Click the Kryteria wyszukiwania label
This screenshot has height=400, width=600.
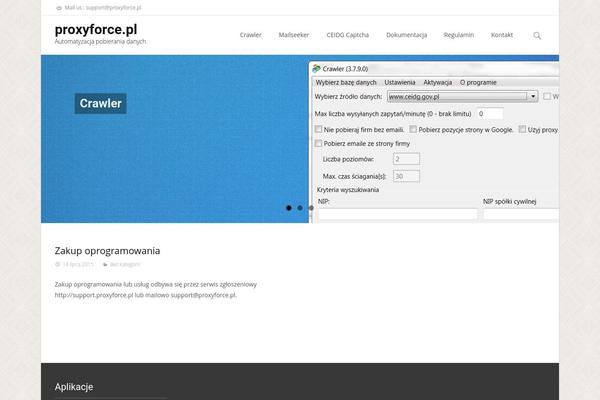(x=348, y=190)
